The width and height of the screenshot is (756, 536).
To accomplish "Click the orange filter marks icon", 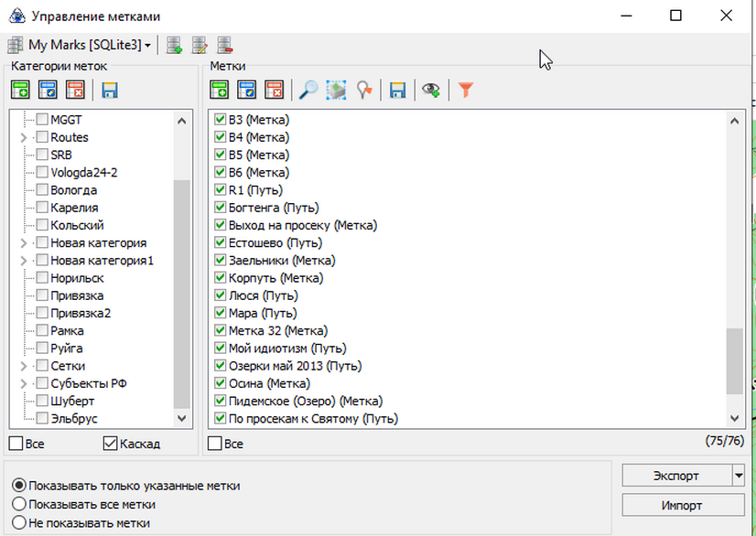I will [x=466, y=90].
